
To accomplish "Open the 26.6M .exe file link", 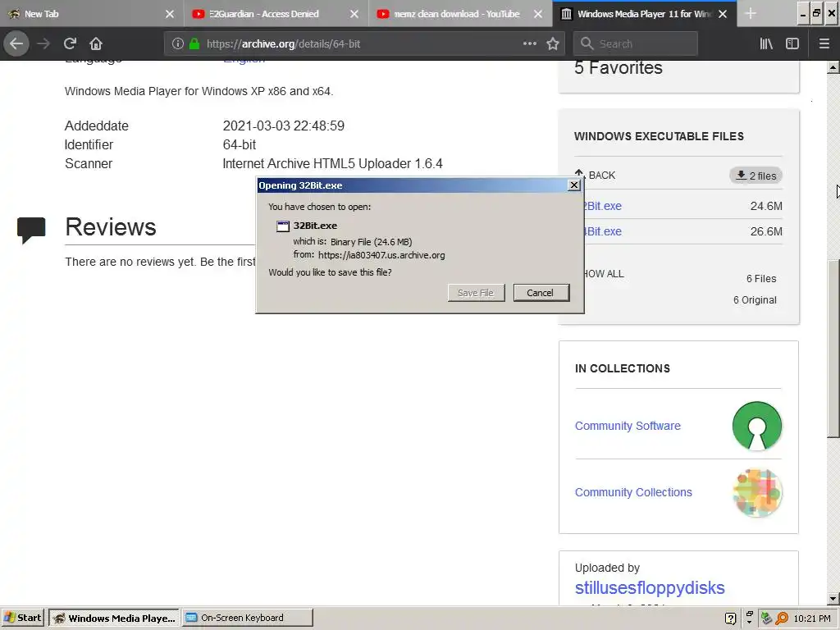I will (x=603, y=231).
